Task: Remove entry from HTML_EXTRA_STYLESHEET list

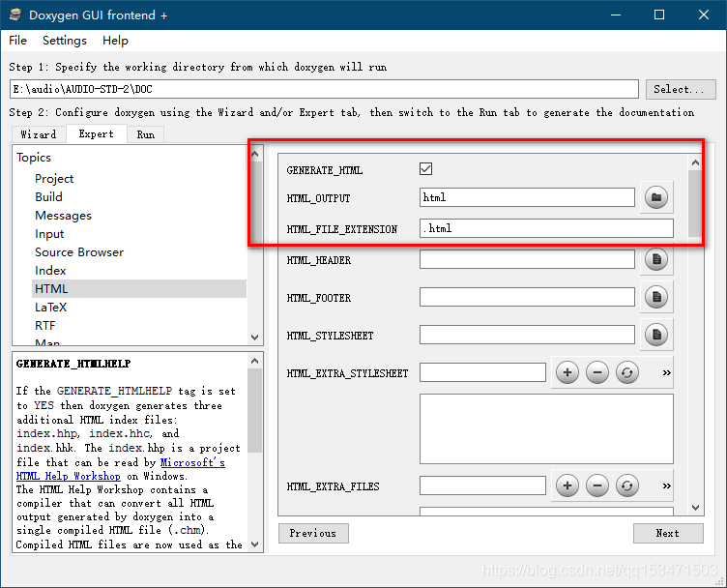Action: point(597,372)
